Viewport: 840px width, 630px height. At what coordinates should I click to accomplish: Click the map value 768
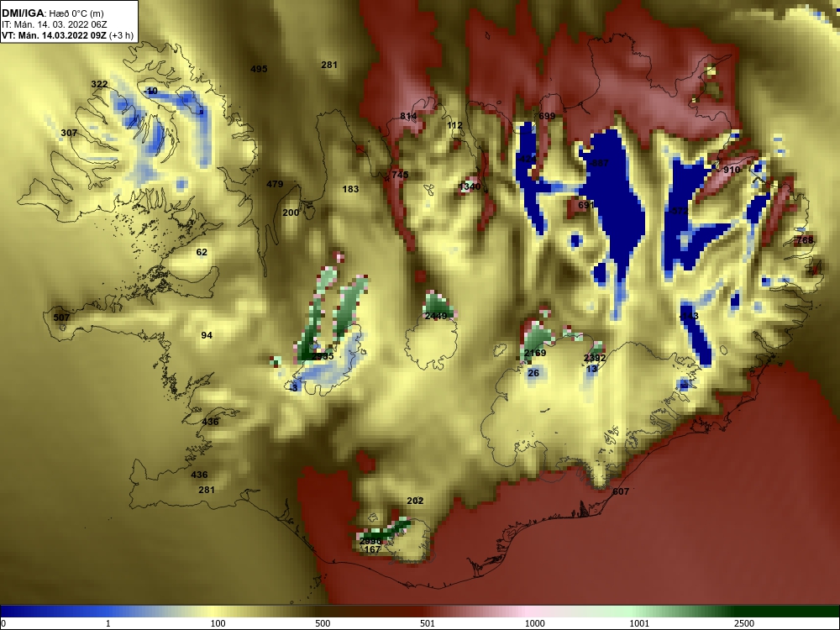(805, 240)
